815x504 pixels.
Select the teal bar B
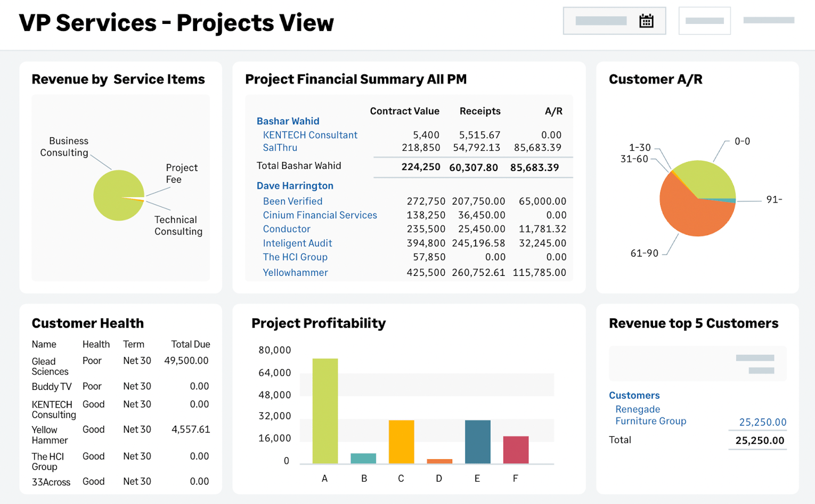[363, 458]
